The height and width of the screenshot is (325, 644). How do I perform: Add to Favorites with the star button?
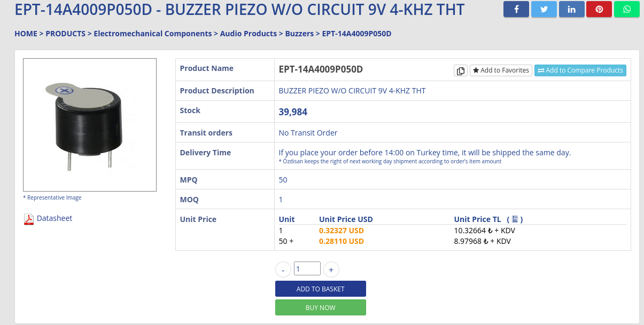(501, 70)
